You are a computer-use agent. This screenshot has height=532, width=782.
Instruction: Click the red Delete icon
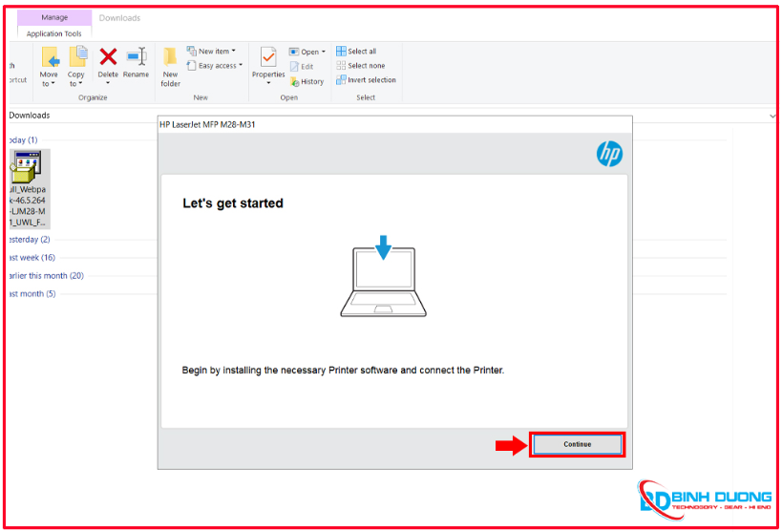[108, 57]
